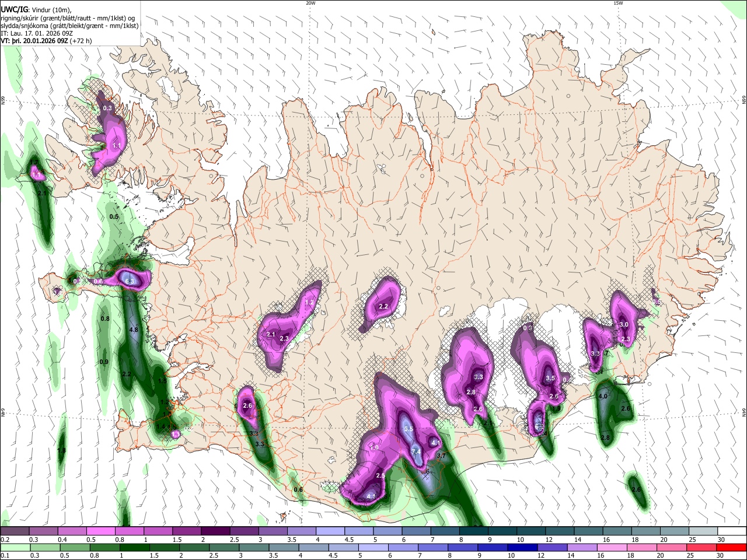
Task: Click the white swatch ending the snow legend
Action: (x=732, y=531)
